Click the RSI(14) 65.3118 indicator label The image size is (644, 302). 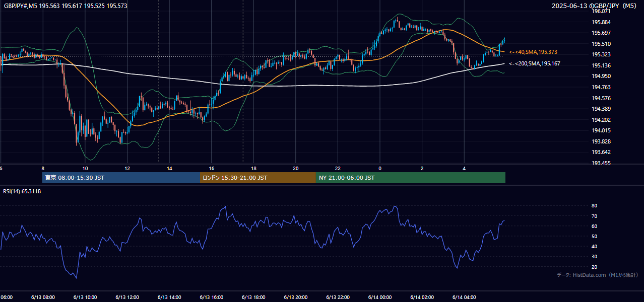pos(22,191)
